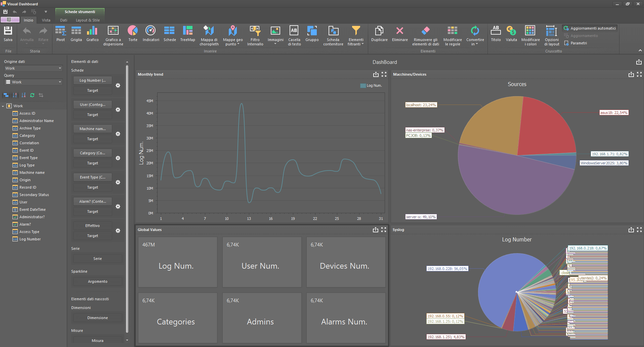644x347 pixels.
Task: Maximize the Monthly trend chart panel
Action: (384, 74)
